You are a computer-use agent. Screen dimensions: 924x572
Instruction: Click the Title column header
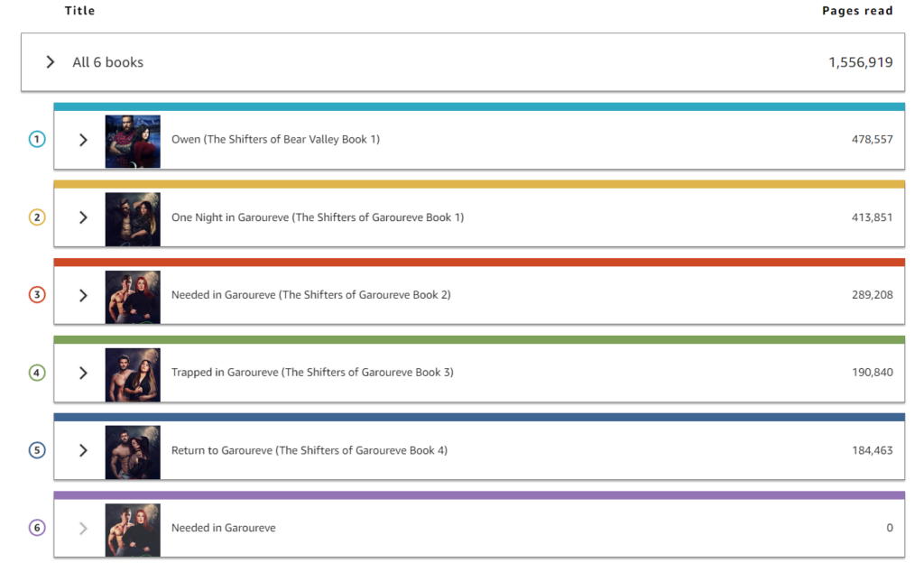(x=79, y=11)
